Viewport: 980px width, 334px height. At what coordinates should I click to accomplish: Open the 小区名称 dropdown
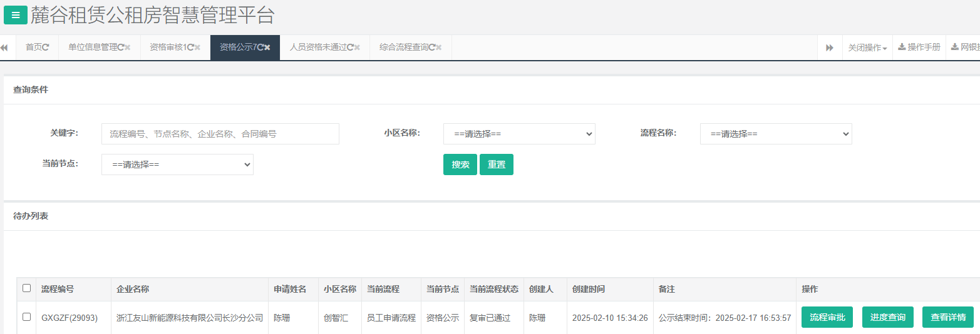[x=519, y=134]
